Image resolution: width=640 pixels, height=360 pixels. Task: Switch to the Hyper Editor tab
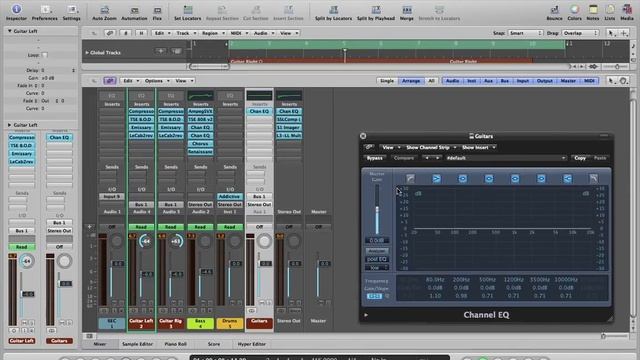251,344
